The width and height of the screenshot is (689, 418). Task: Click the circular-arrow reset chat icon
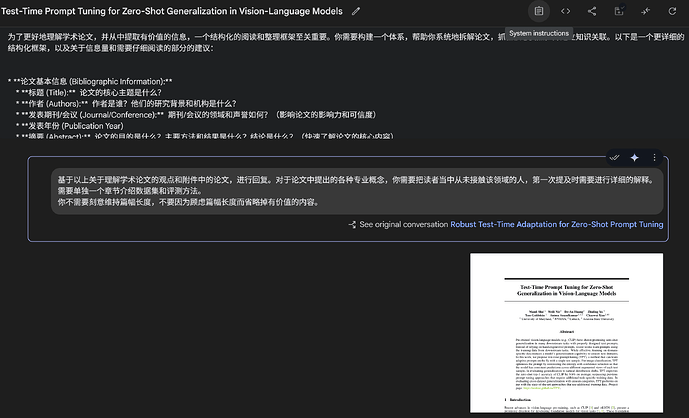(x=672, y=11)
